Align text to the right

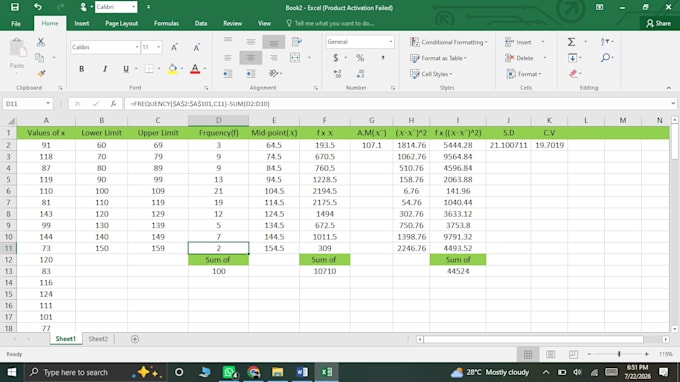pyautogui.click(x=273, y=58)
